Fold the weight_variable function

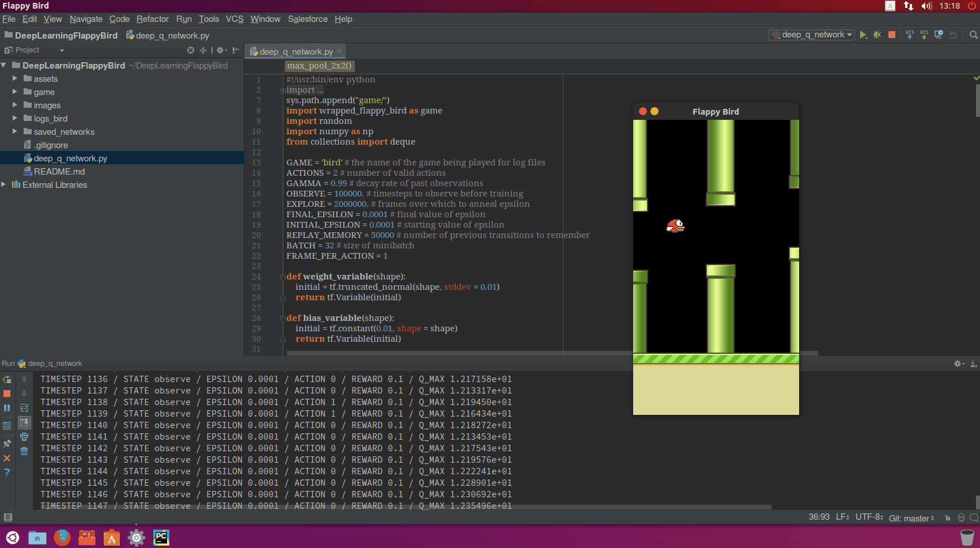tap(283, 277)
